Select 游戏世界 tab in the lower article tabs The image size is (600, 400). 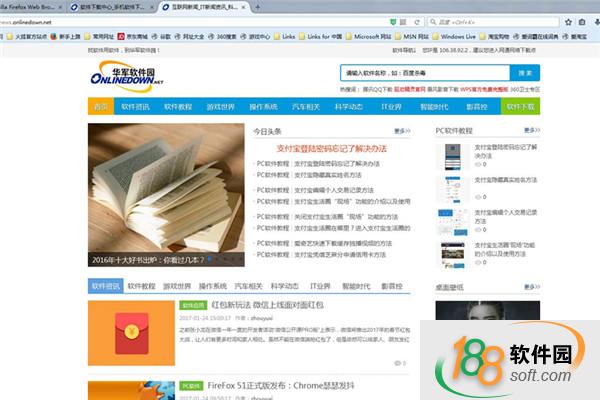(177, 286)
